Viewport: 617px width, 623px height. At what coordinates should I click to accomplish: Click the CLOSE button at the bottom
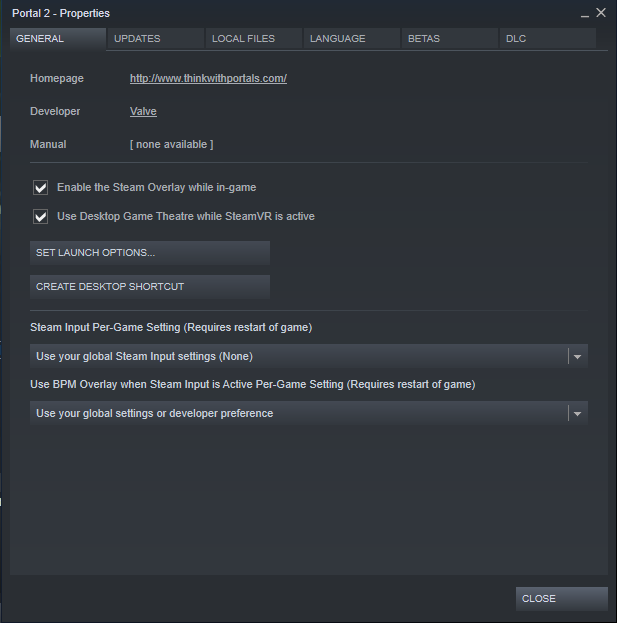pos(562,599)
